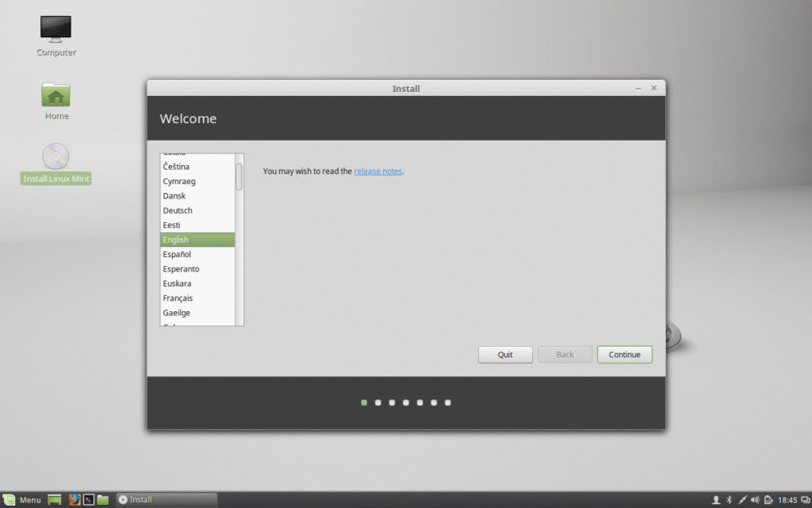This screenshot has width=812, height=508.
Task: Click the Show Desktop panel icon
Action: pyautogui.click(x=55, y=499)
